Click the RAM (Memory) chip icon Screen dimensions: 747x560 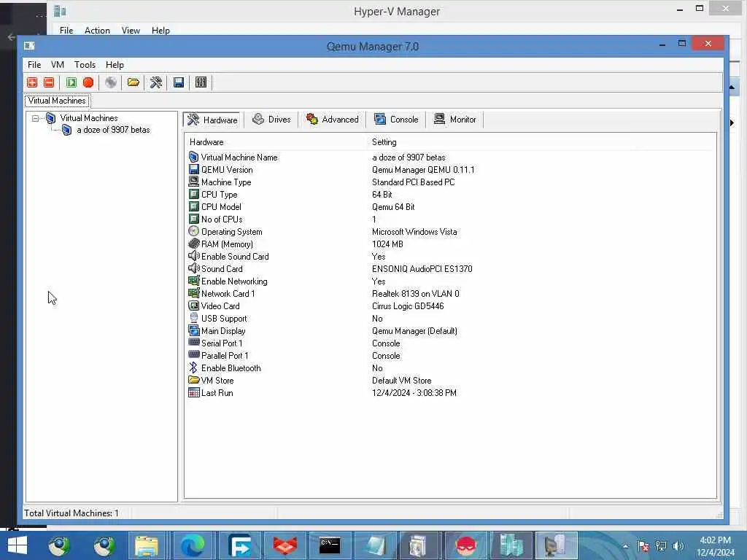click(193, 244)
